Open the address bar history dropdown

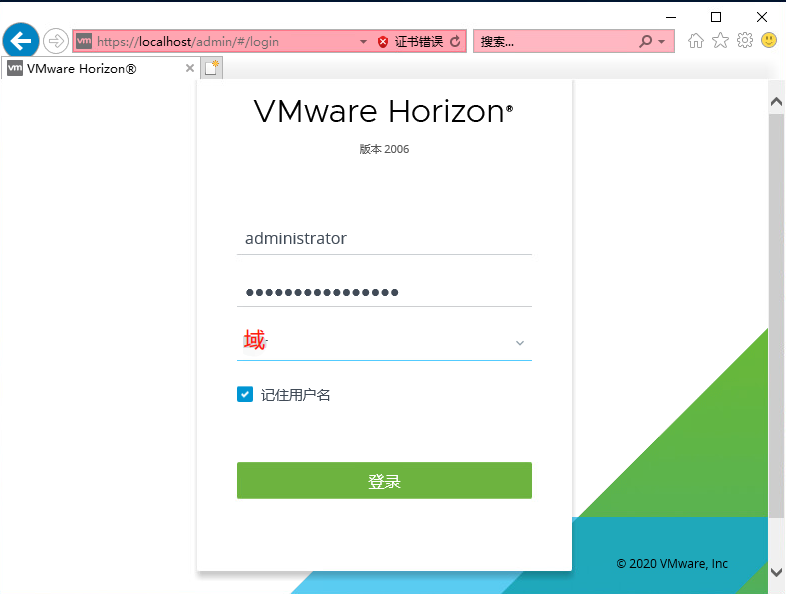[363, 42]
